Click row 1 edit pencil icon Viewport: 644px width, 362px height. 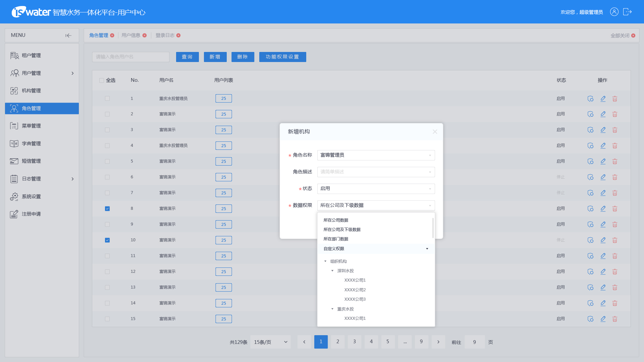click(603, 99)
